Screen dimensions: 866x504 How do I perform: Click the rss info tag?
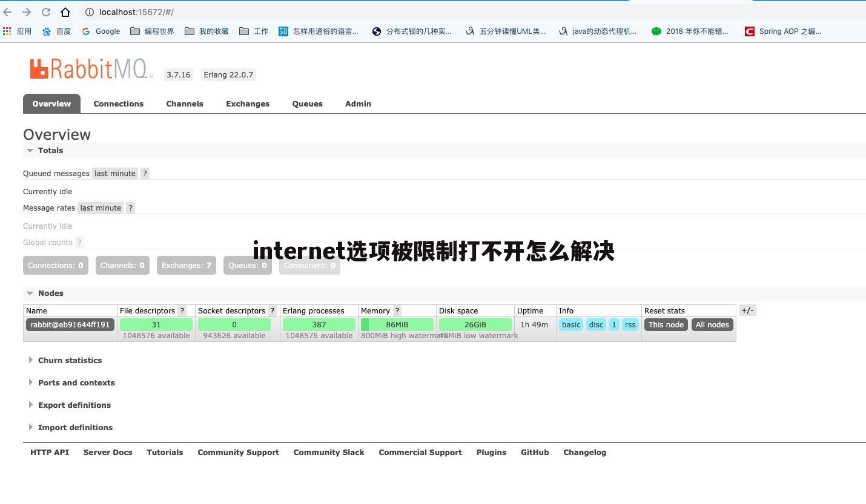[x=630, y=325]
